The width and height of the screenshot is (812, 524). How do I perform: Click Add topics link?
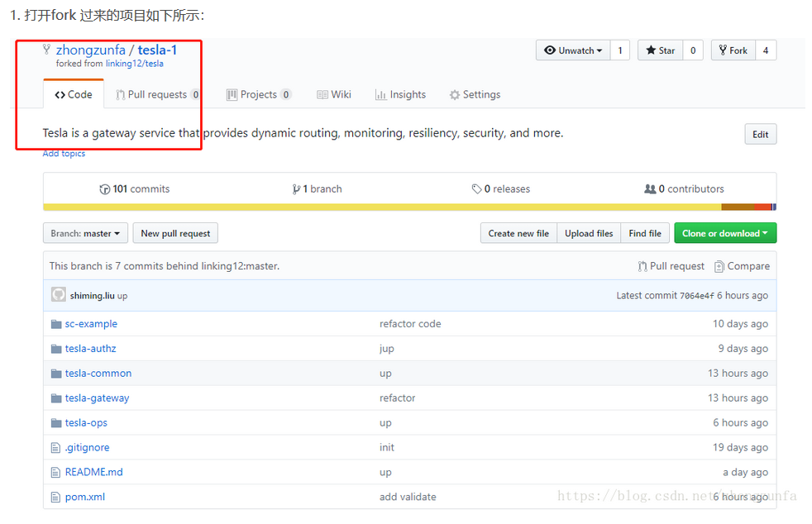coord(64,154)
